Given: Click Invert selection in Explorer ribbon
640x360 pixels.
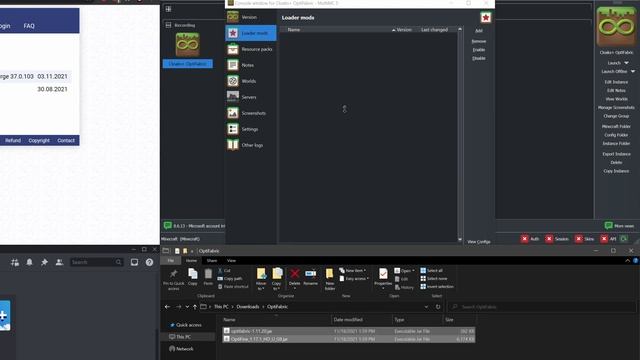Looking at the screenshot, I should tap(437, 287).
